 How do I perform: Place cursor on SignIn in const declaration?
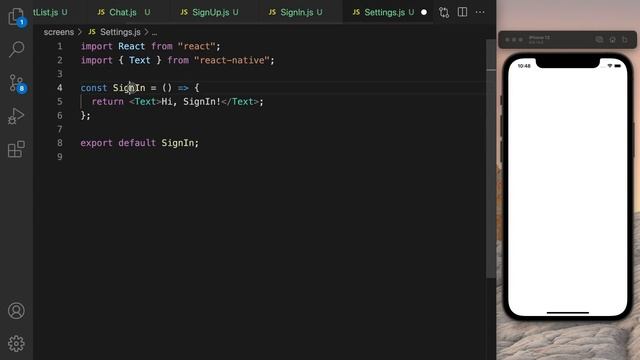(x=129, y=88)
